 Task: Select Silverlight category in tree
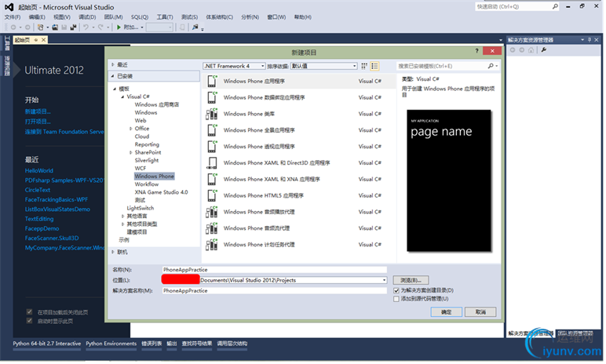point(147,161)
